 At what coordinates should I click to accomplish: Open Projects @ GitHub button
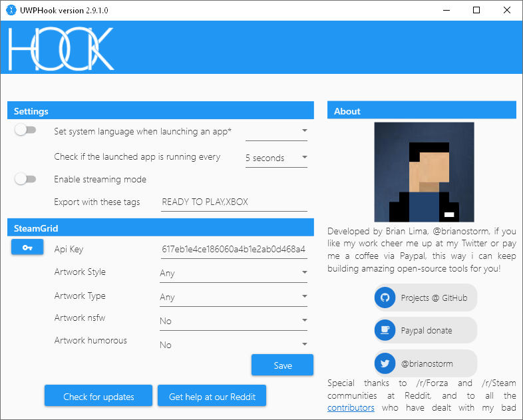click(x=426, y=298)
